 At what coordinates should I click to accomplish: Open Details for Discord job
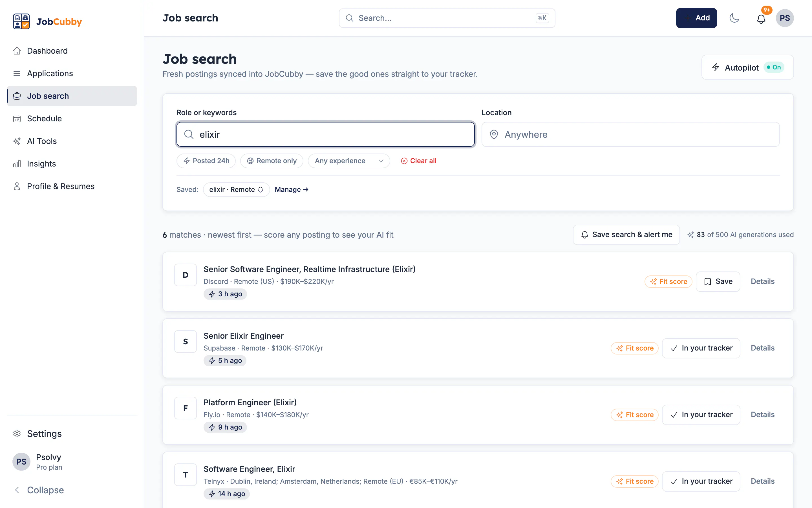point(762,282)
